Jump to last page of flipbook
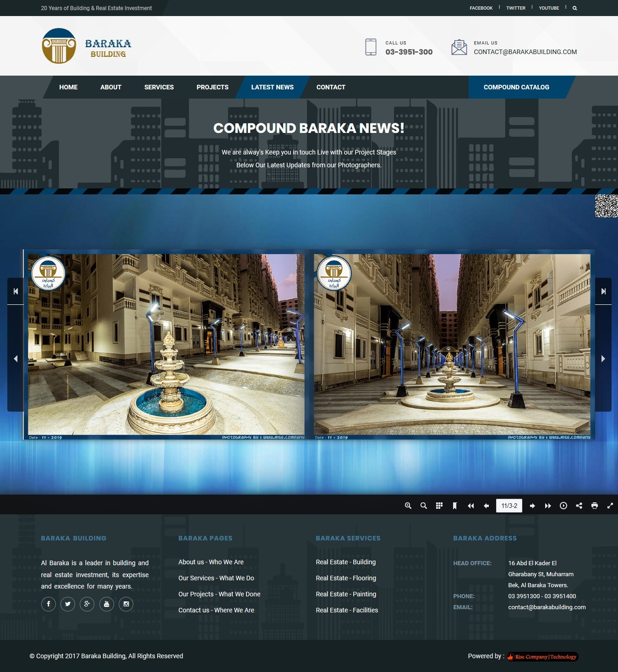The image size is (618, 672). 603,291
